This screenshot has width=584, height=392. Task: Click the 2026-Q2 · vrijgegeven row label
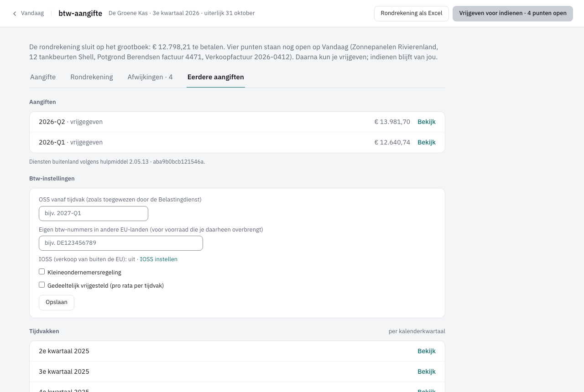coord(71,122)
